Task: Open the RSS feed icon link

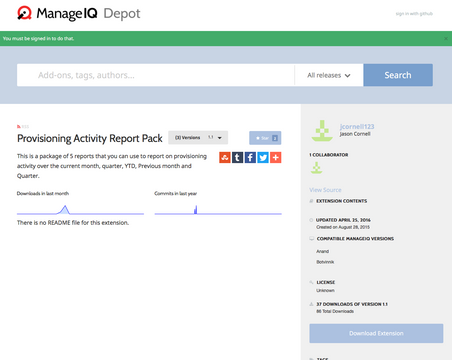Action: (x=23, y=126)
